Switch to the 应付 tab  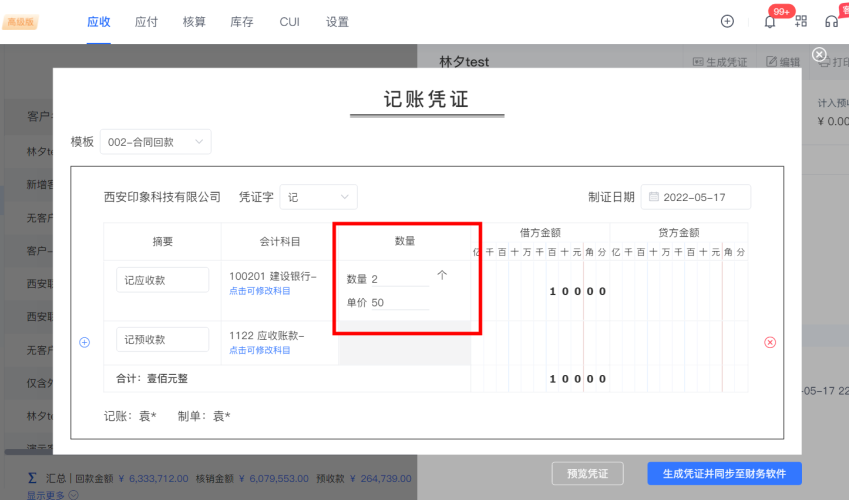pos(146,22)
